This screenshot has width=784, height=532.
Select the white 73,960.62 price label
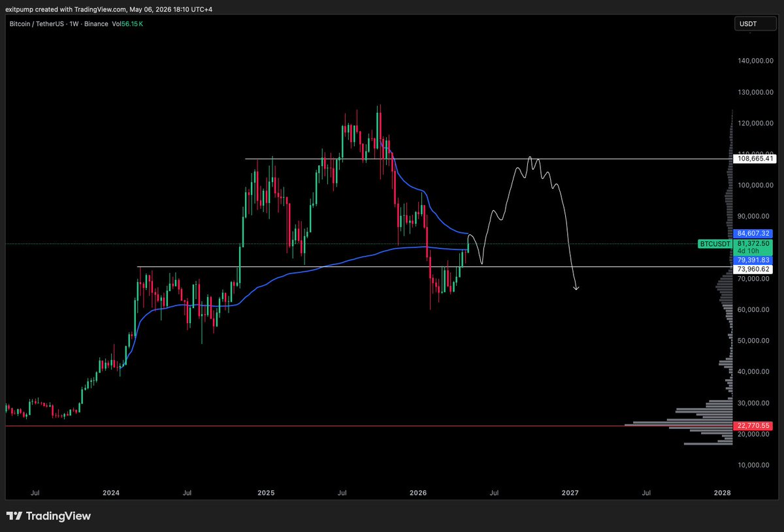click(754, 268)
